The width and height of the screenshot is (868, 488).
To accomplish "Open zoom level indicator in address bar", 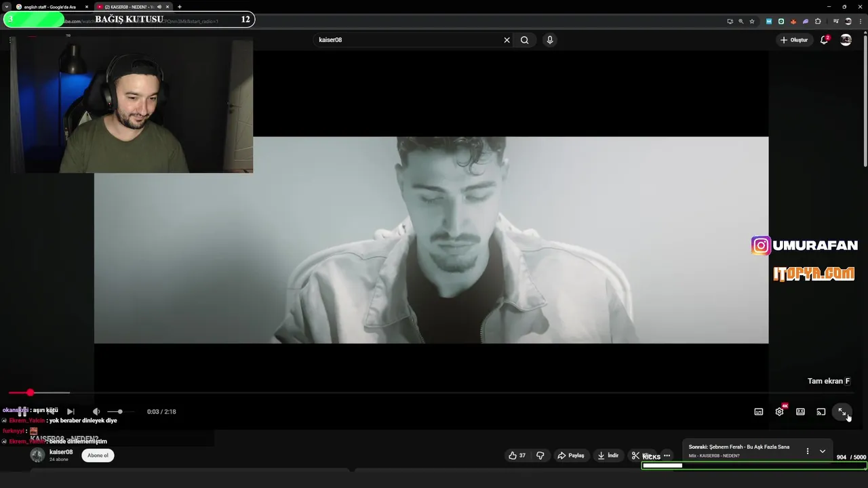I will (741, 21).
